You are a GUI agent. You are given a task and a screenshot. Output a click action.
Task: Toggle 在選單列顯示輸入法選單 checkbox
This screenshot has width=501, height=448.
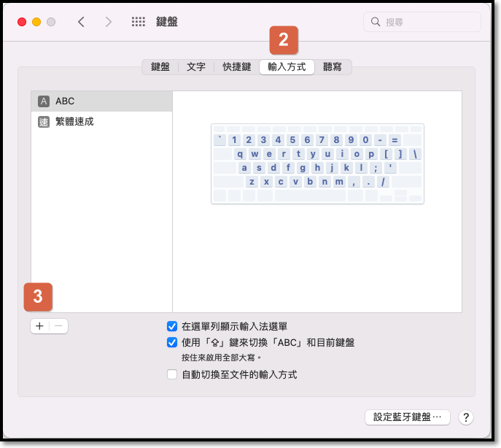point(172,326)
